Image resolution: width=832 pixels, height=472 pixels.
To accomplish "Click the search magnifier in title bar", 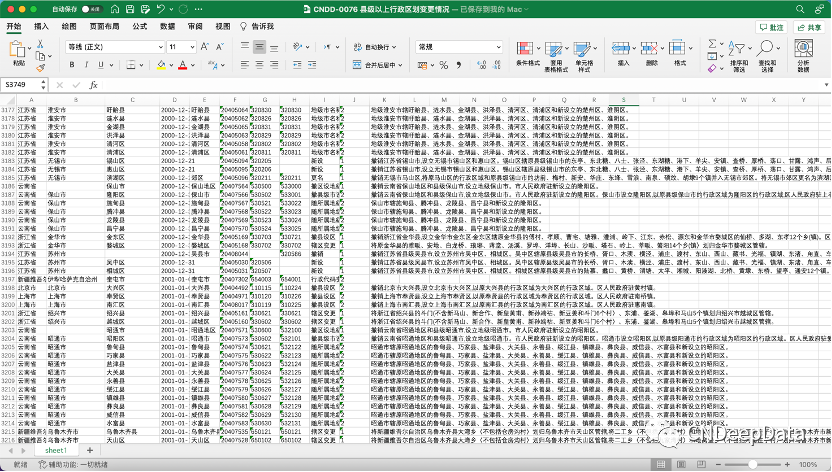I will click(800, 9).
